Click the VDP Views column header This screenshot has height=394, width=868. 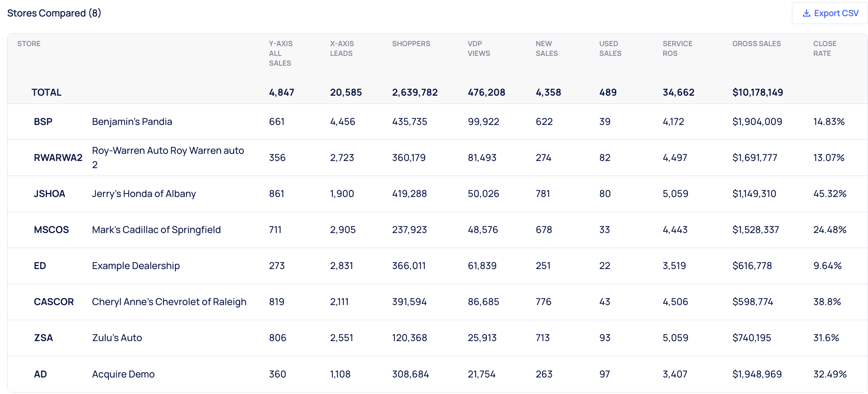479,48
